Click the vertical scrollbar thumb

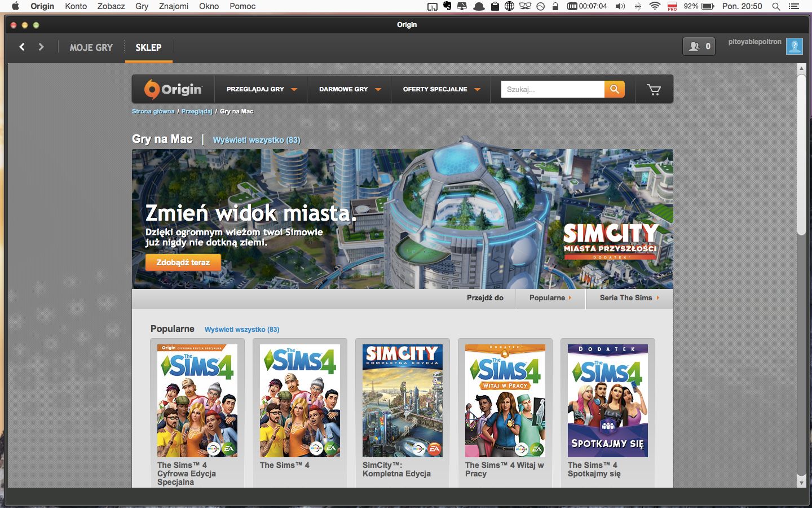pyautogui.click(x=801, y=155)
